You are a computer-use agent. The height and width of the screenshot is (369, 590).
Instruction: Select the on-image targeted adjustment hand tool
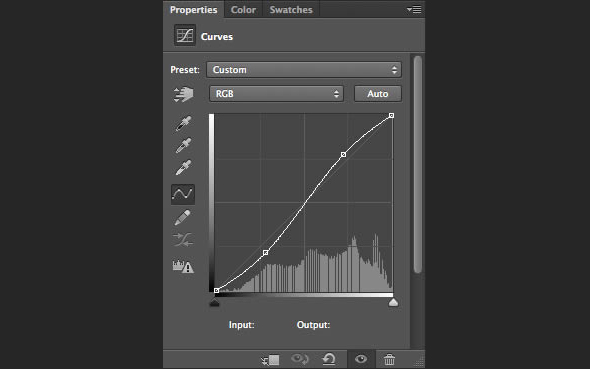click(183, 94)
